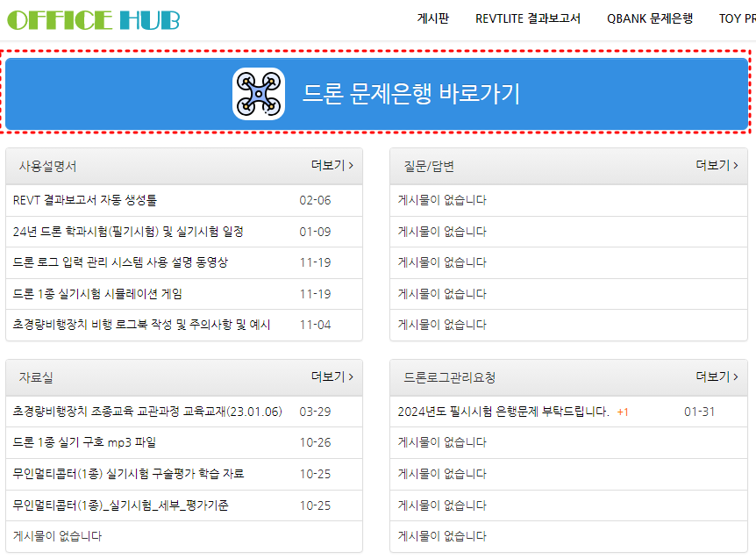Screen dimensions: 756x559
Task: Open the partially visible TOY PR menu item
Action: click(x=737, y=18)
